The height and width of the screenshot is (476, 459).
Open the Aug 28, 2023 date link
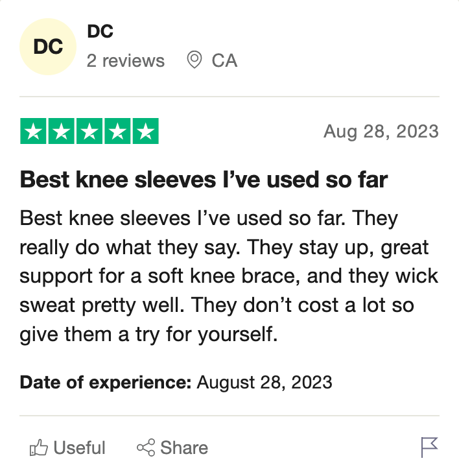[x=381, y=132]
